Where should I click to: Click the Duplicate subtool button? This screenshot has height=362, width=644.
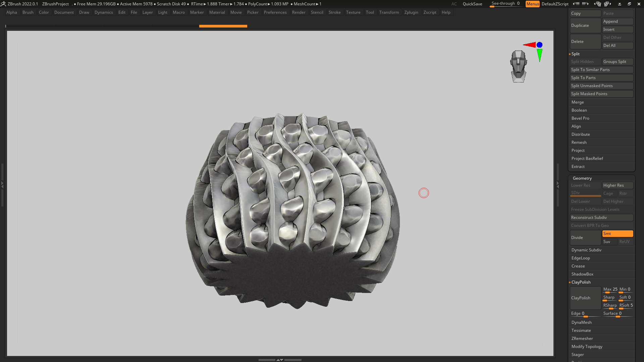tap(585, 25)
